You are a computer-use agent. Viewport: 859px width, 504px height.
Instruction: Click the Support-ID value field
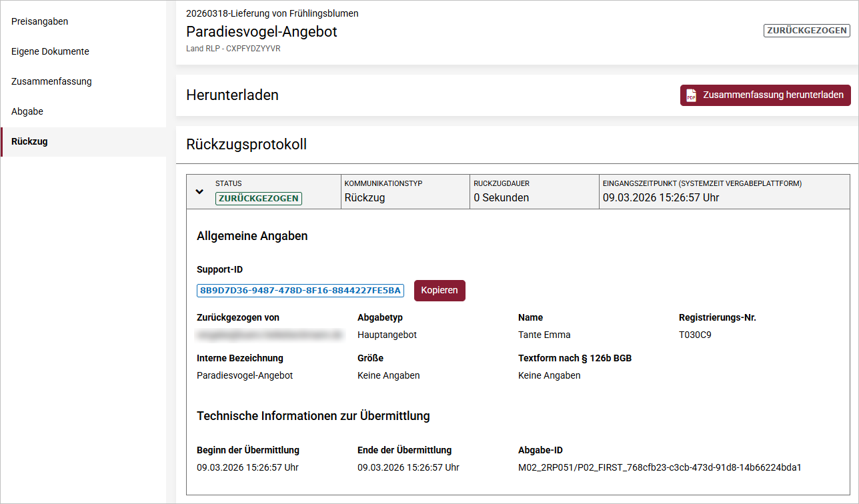(300, 291)
